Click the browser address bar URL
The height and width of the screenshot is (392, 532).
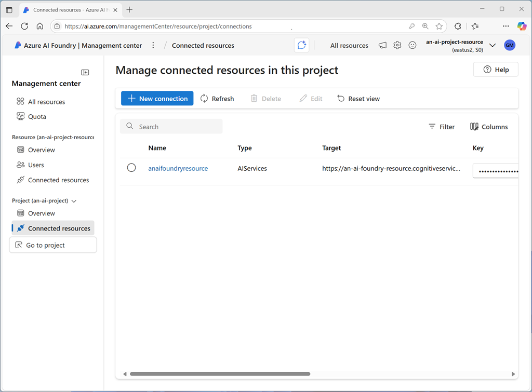pyautogui.click(x=158, y=26)
